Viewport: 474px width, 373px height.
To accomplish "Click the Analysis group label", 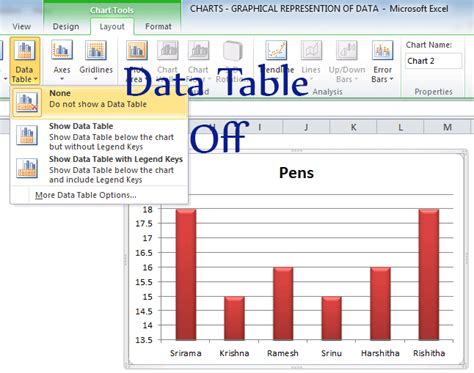I will (x=327, y=92).
